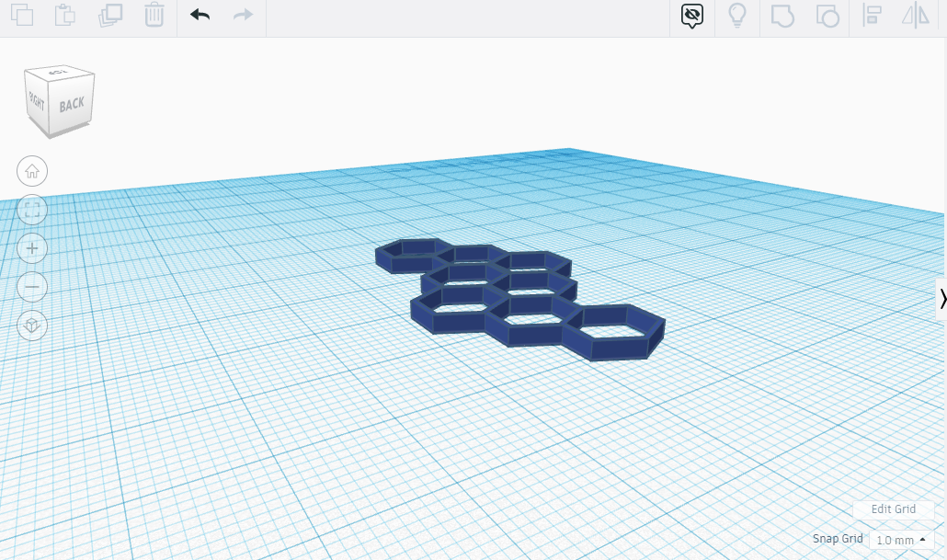Click the Home view icon
The width and height of the screenshot is (947, 560).
[32, 171]
